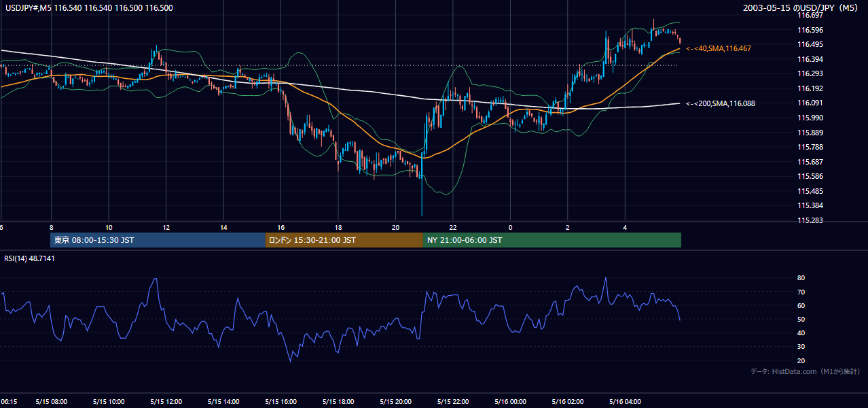Click the 5/15 10:00 bottom time label

click(109, 402)
